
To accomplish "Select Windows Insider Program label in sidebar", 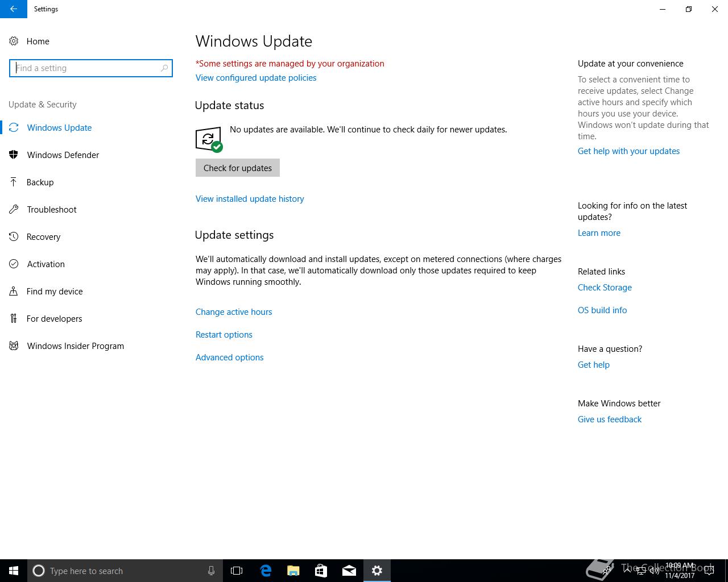I will point(76,346).
